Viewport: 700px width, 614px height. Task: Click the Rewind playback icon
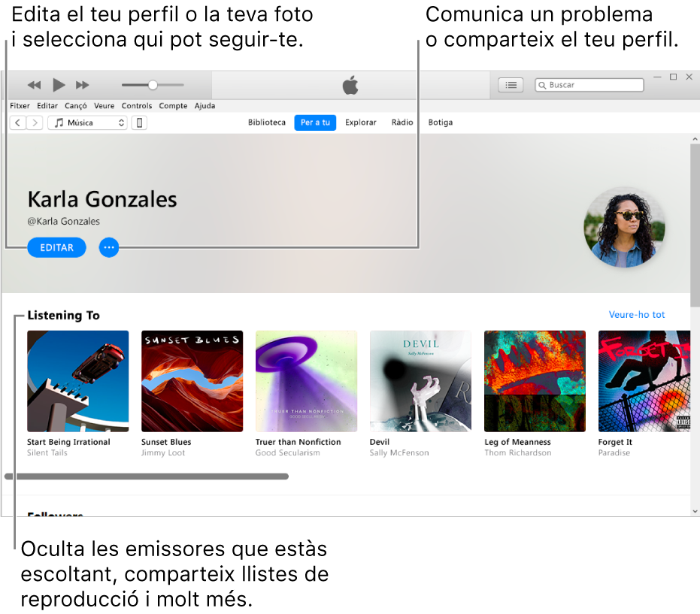(33, 84)
